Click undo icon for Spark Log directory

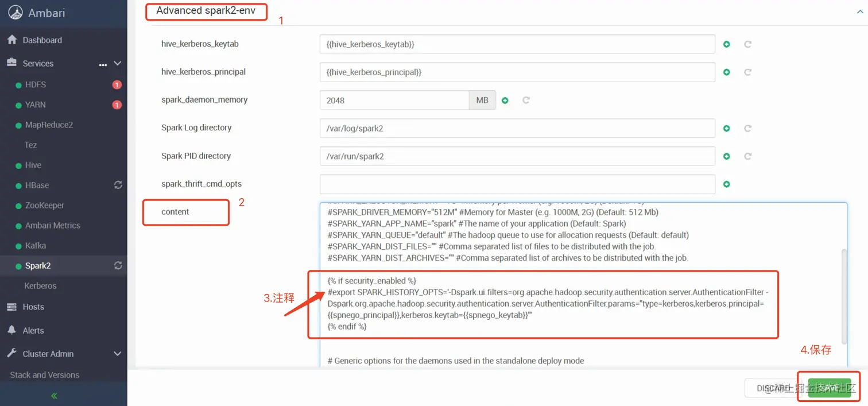[747, 129]
